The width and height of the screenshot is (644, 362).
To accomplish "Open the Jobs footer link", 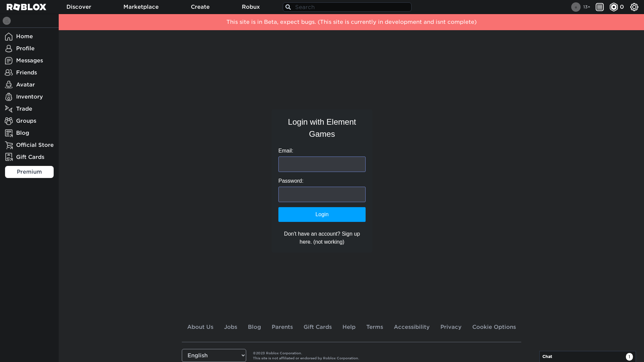I will pos(230,327).
